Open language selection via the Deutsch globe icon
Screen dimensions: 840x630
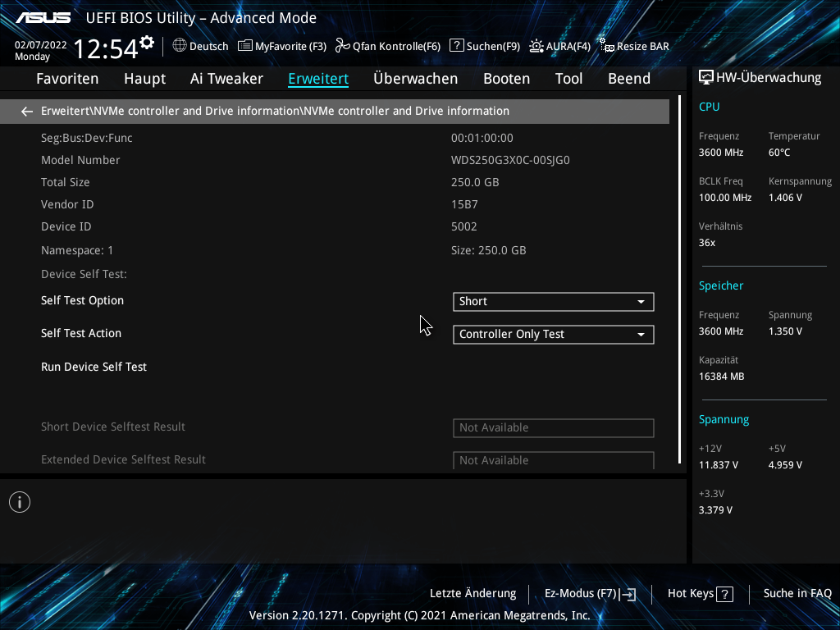coord(179,46)
